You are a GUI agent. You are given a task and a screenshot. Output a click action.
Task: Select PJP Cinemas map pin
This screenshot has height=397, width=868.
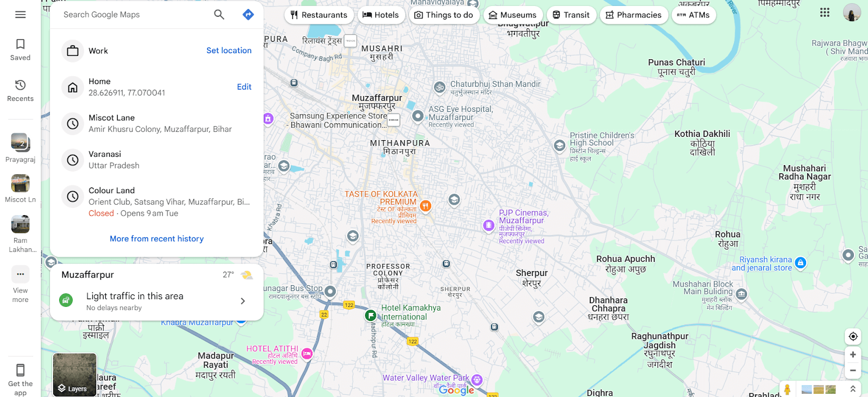488,225
